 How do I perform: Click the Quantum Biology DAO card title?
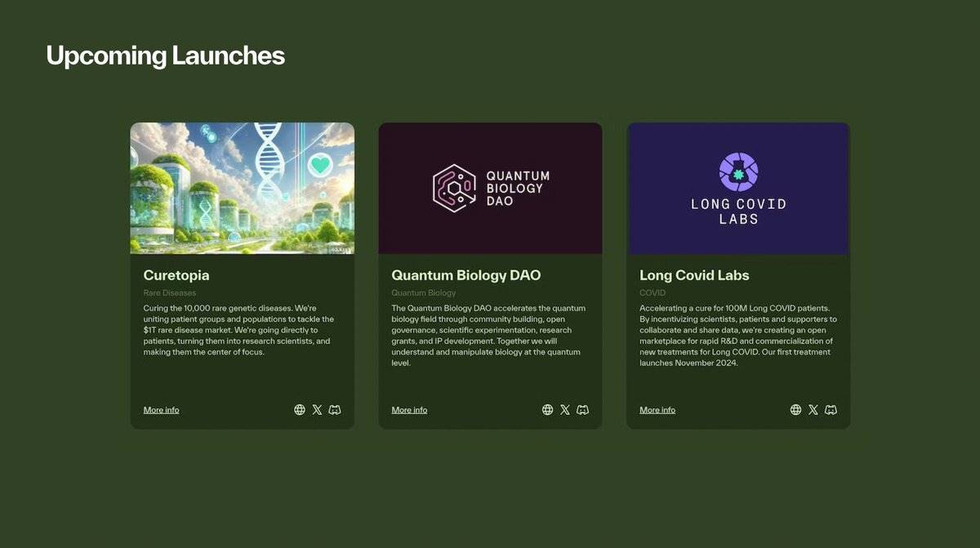(x=466, y=275)
